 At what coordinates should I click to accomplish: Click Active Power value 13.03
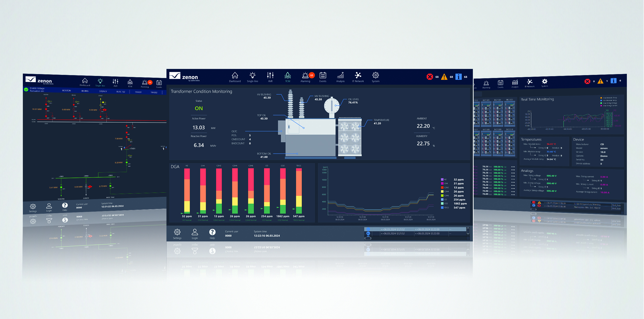[x=199, y=128]
